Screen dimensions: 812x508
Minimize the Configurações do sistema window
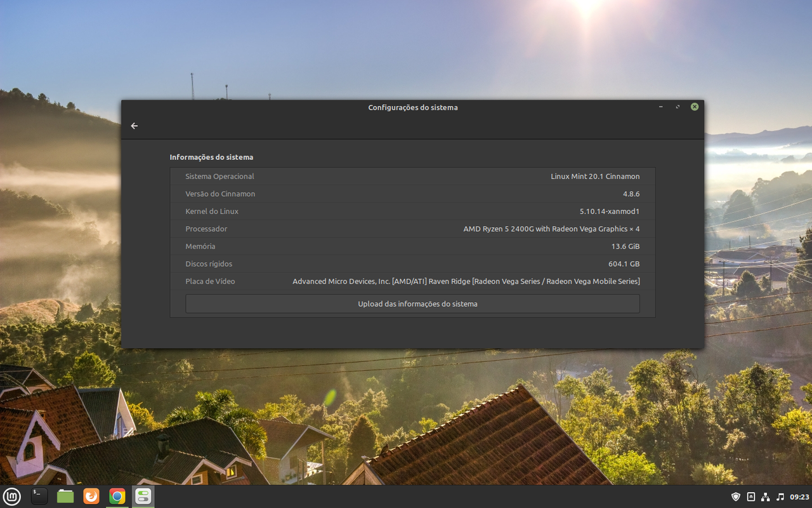[661, 107]
